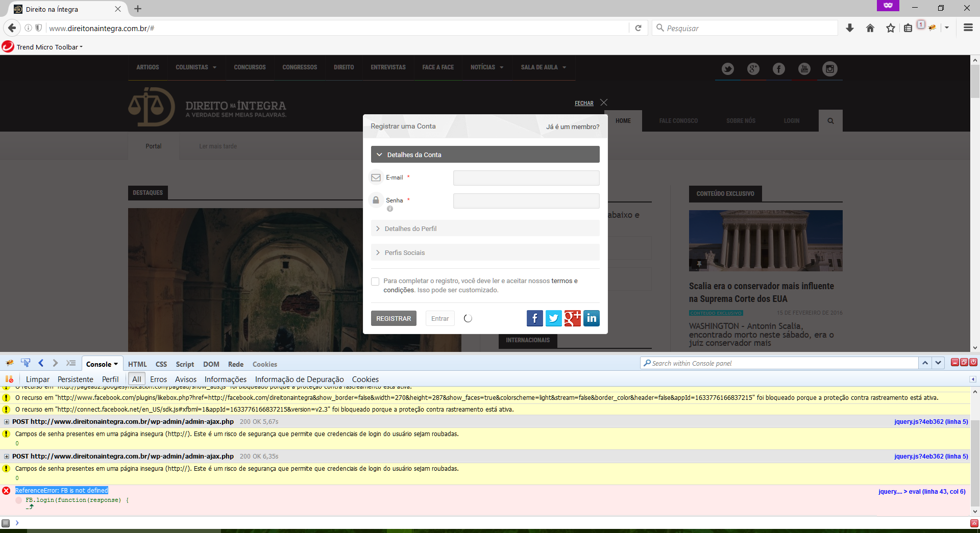Register with the Google Plus button
The height and width of the screenshot is (533, 980).
tap(573, 318)
